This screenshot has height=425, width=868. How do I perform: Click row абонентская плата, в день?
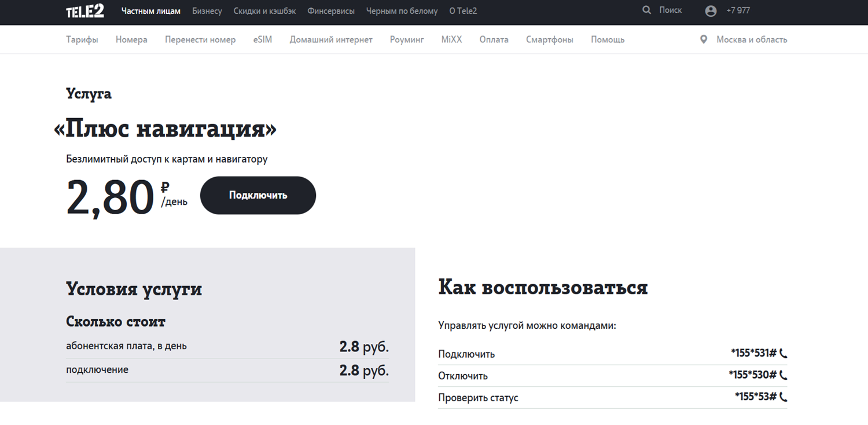click(x=227, y=346)
